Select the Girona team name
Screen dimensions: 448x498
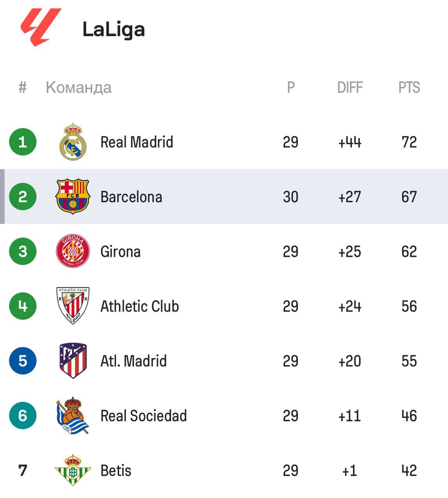[x=121, y=251]
